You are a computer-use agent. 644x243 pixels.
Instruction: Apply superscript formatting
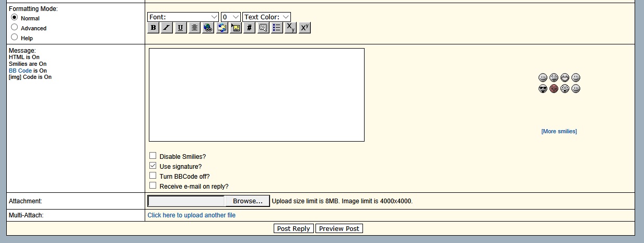(x=305, y=28)
